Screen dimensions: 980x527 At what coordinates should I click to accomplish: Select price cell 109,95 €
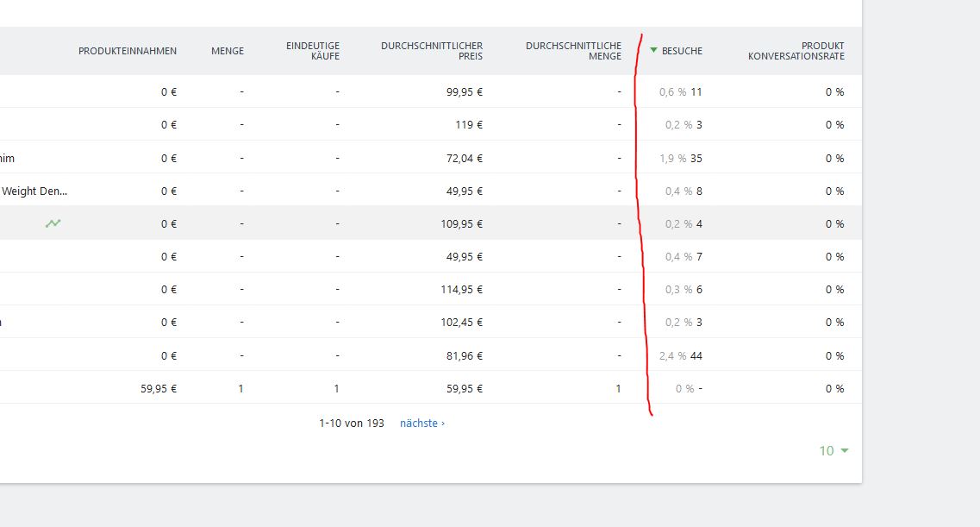tap(461, 223)
